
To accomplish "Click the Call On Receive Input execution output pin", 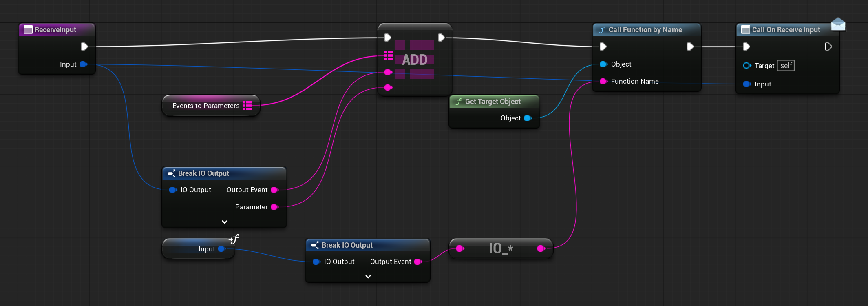I will (828, 47).
